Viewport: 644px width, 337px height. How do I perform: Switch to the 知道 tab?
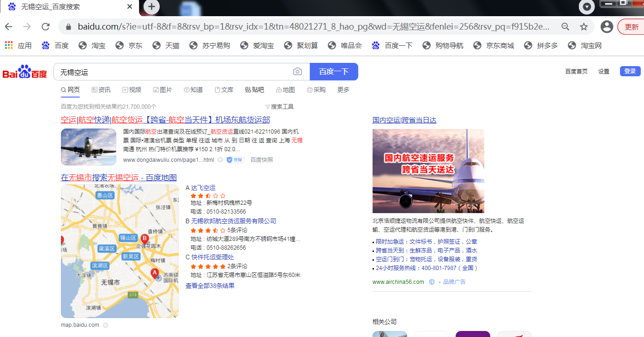click(193, 90)
